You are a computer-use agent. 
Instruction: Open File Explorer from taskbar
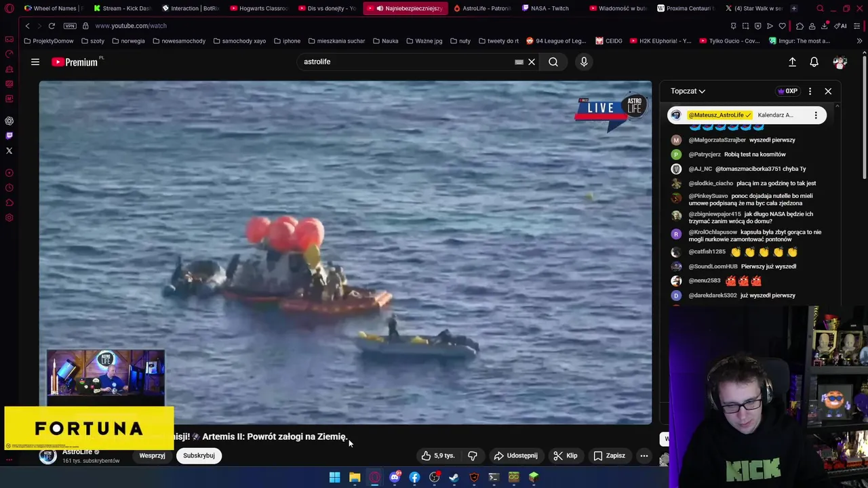(x=355, y=477)
